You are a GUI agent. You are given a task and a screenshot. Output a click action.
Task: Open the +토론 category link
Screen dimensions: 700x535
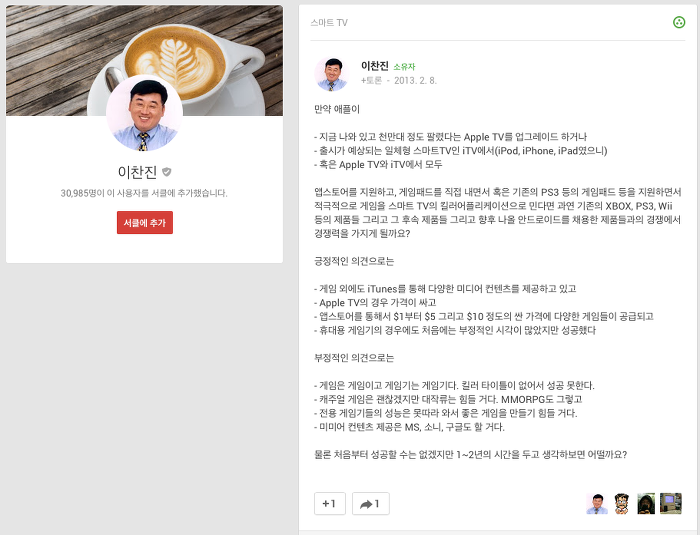pyautogui.click(x=371, y=80)
